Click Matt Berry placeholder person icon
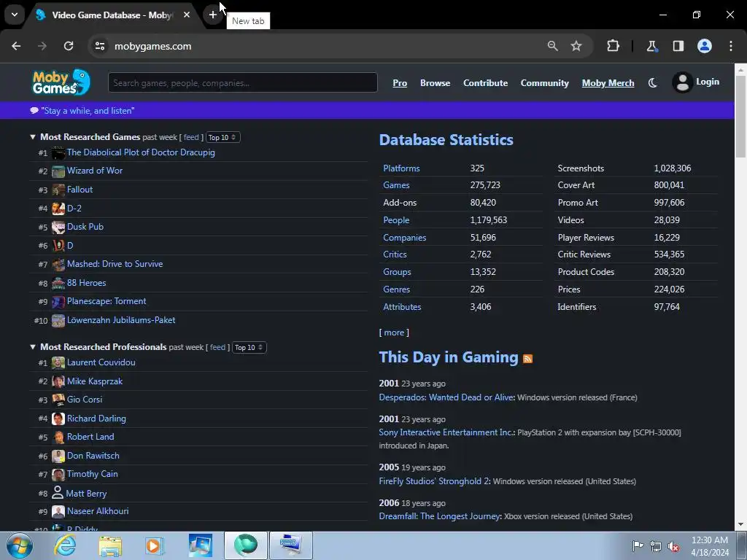The height and width of the screenshot is (560, 747). 57,492
